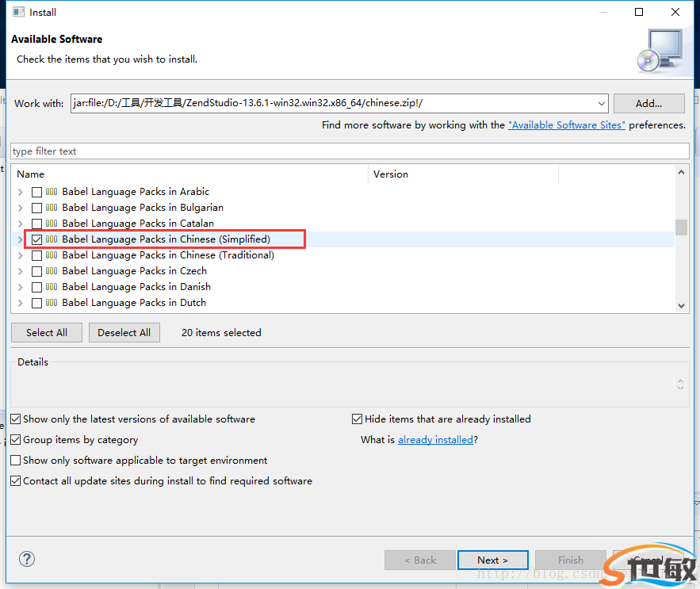Toggle Show only the latest versions checkbox
This screenshot has width=700, height=589.
tap(16, 419)
